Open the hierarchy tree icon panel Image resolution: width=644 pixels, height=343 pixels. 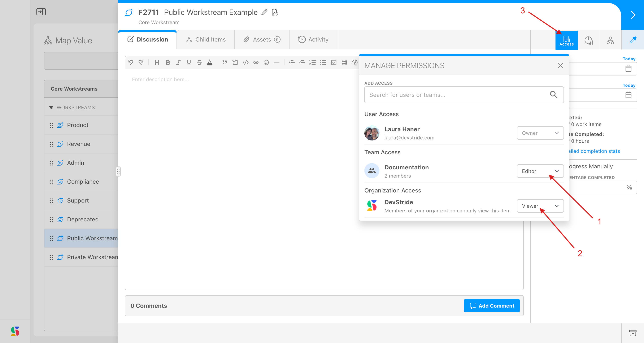(610, 40)
